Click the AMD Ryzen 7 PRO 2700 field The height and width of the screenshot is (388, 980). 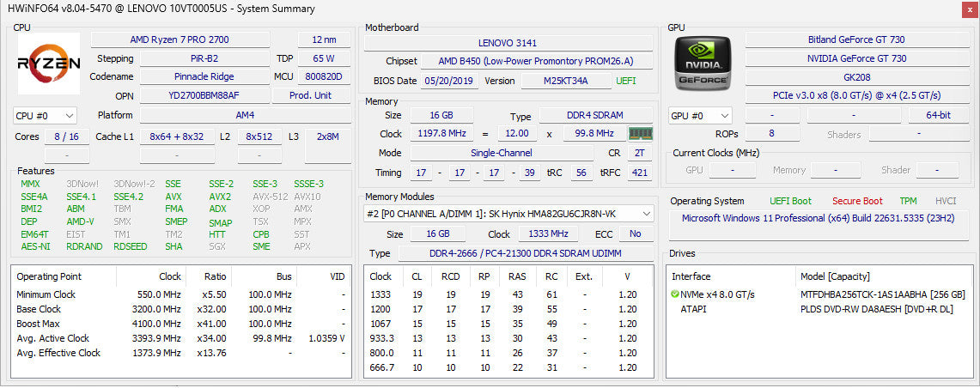click(x=180, y=39)
